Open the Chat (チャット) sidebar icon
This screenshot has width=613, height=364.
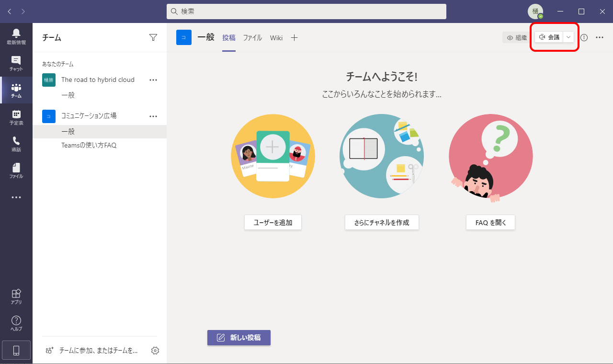click(x=16, y=63)
